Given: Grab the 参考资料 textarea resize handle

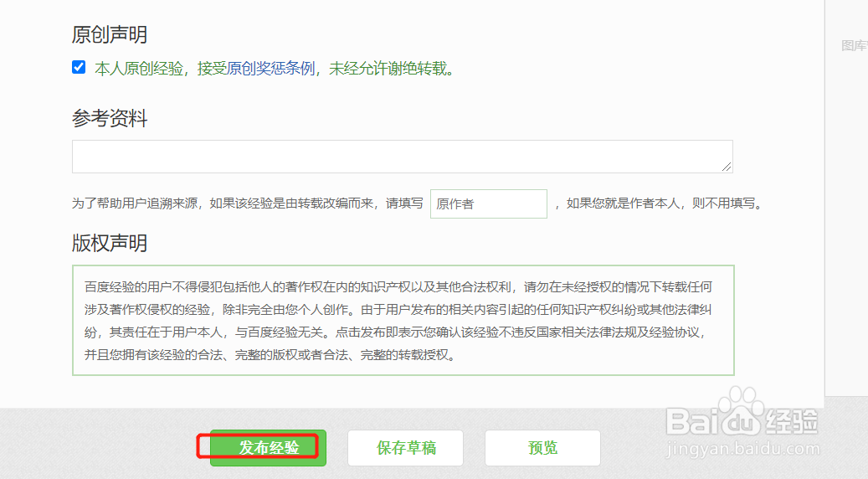Looking at the screenshot, I should 727,167.
